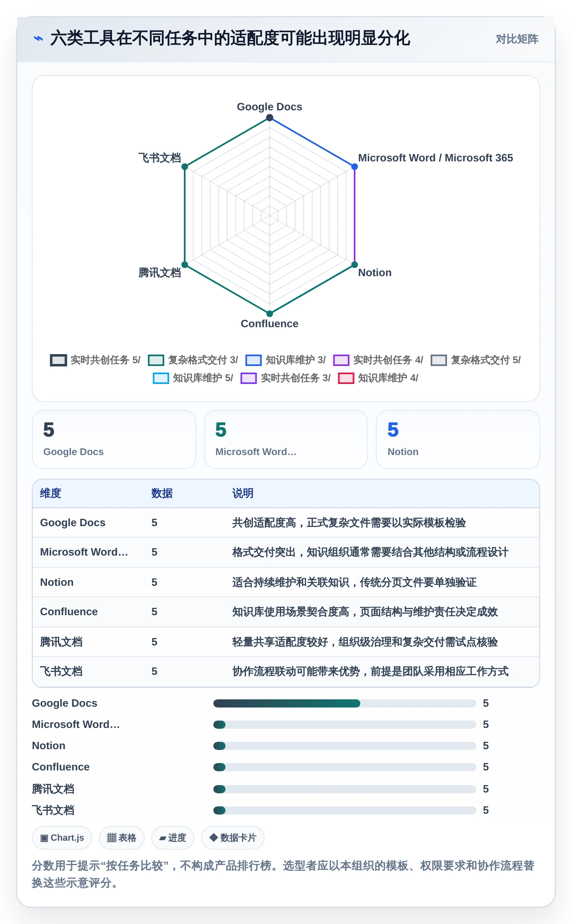Click the 数据 column header
Image resolution: width=572 pixels, height=924 pixels.
(162, 493)
